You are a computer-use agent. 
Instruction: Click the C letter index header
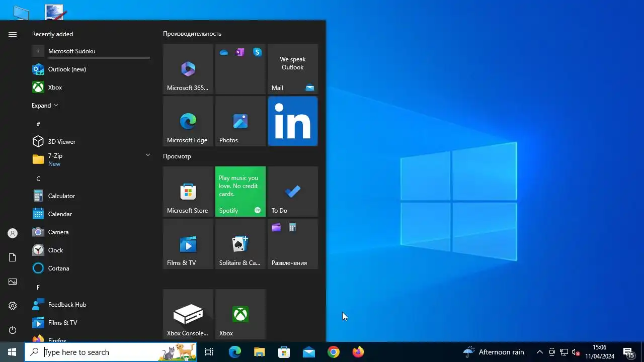(38, 178)
